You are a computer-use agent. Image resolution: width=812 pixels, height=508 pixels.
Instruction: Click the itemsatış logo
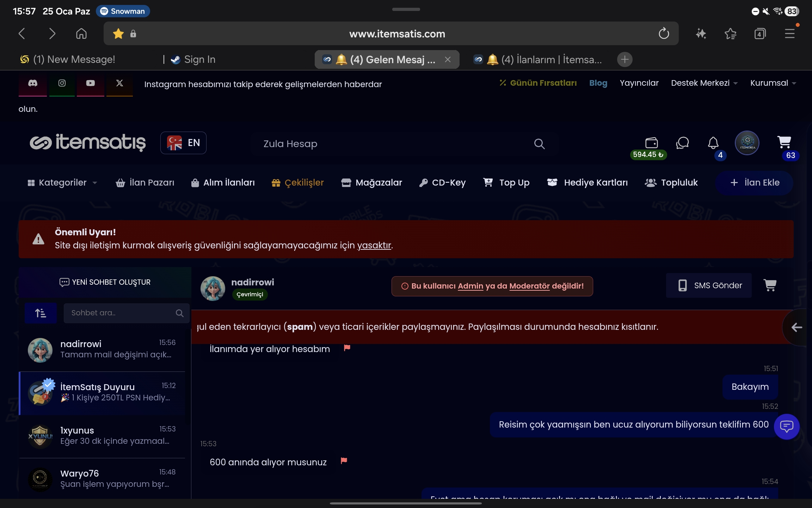pyautogui.click(x=87, y=143)
